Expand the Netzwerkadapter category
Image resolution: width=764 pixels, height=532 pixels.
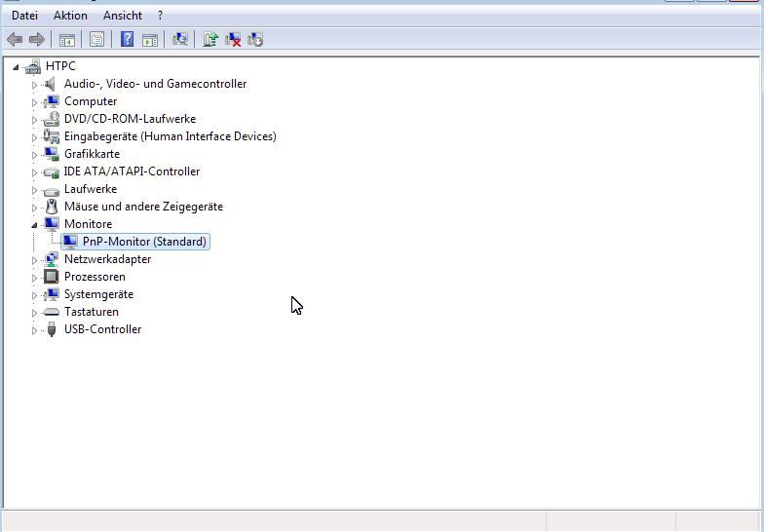[34, 260]
